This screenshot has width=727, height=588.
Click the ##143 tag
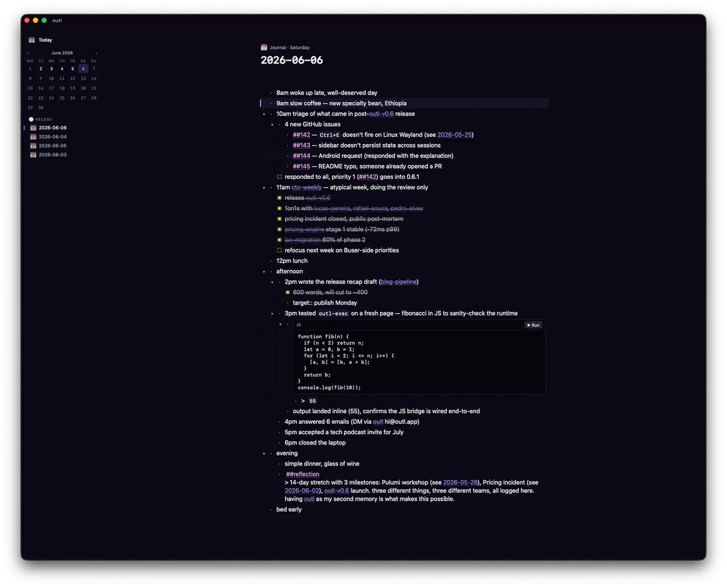point(301,145)
